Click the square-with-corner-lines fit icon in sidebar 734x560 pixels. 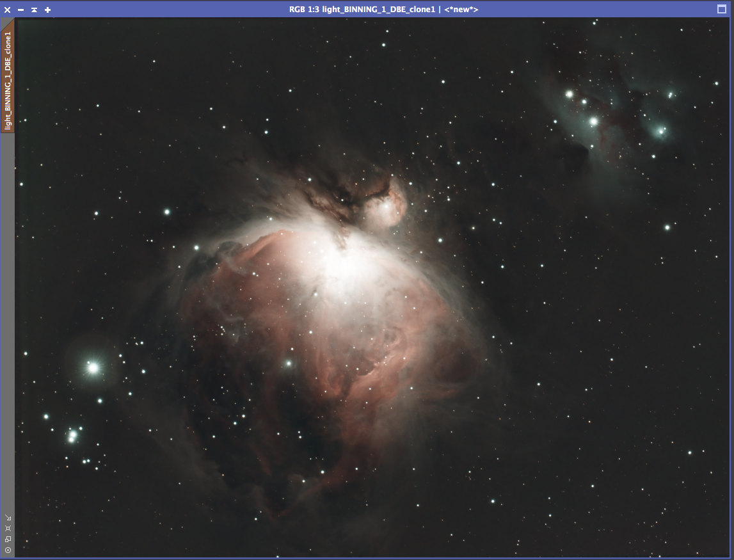8,528
